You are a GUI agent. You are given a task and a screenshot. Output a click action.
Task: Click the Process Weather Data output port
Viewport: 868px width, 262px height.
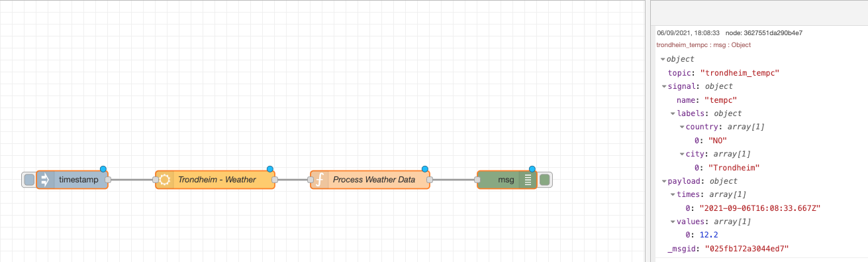tap(430, 180)
